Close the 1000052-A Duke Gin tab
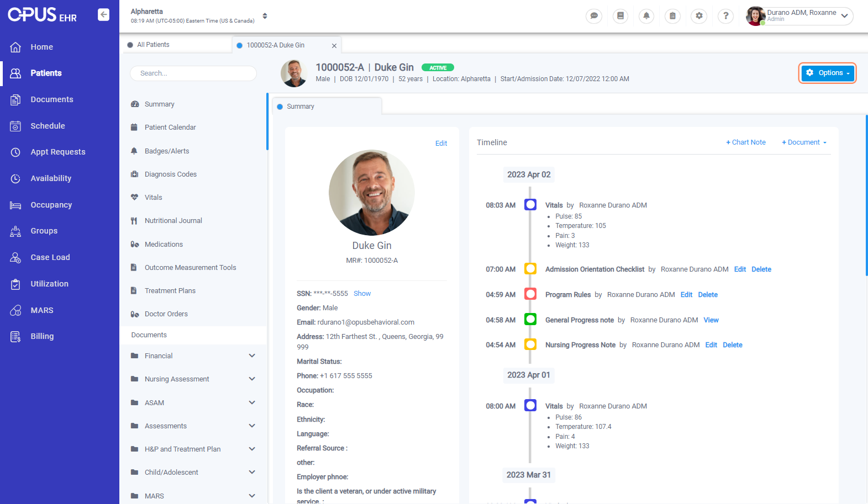Image resolution: width=868 pixels, height=504 pixels. [x=334, y=46]
